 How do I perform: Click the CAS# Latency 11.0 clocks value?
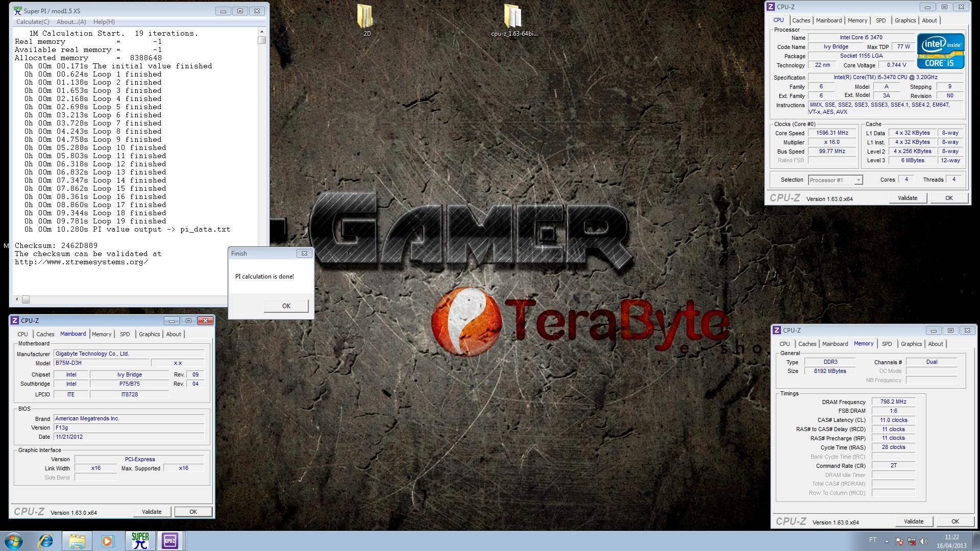pyautogui.click(x=893, y=420)
